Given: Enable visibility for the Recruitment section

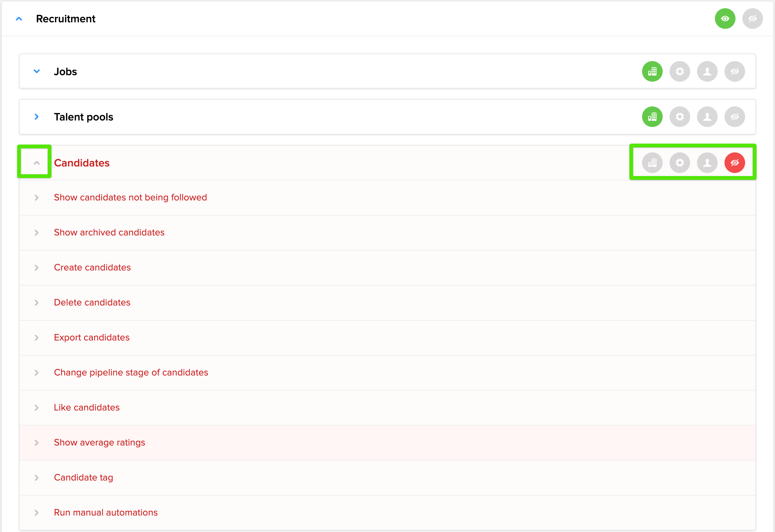Looking at the screenshot, I should click(x=725, y=19).
